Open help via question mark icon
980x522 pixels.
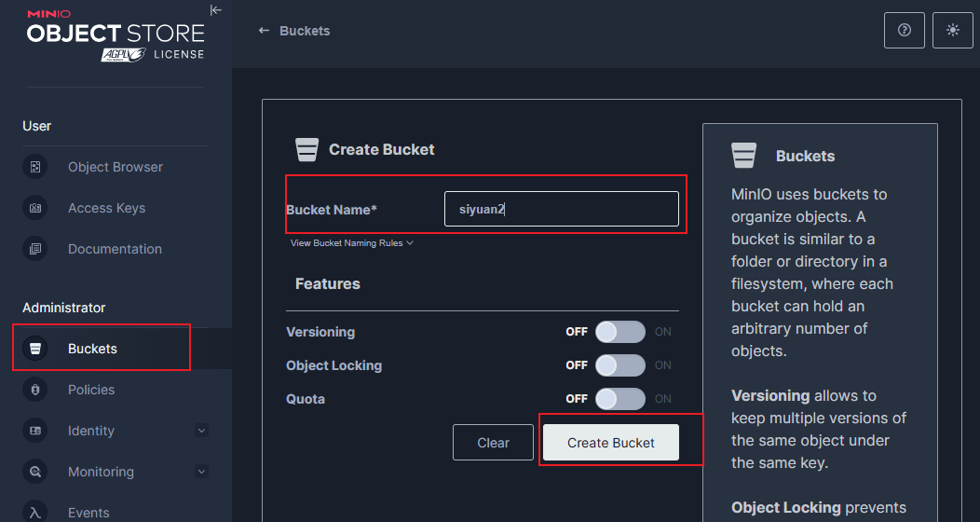pyautogui.click(x=904, y=31)
